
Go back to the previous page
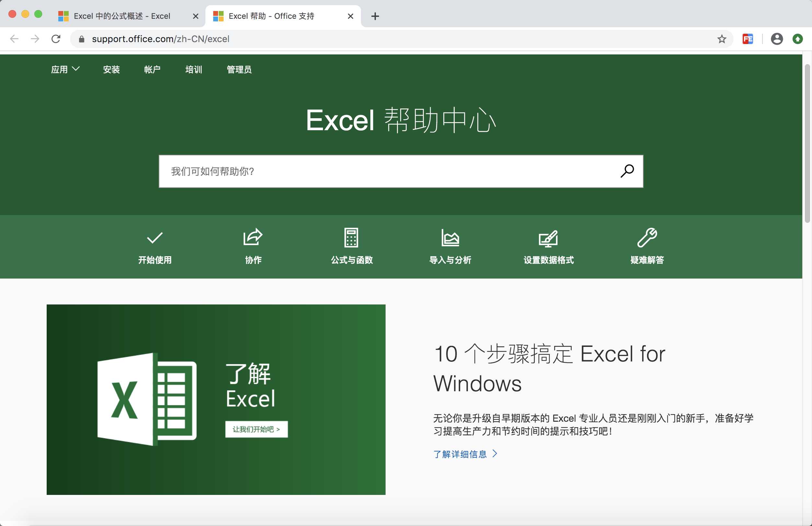[x=14, y=39]
